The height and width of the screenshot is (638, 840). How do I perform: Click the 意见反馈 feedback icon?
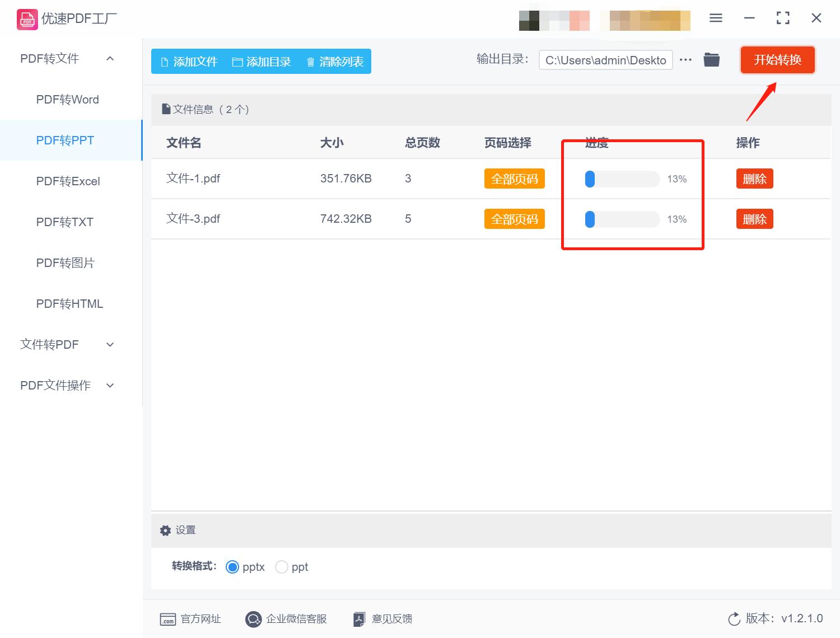click(359, 619)
